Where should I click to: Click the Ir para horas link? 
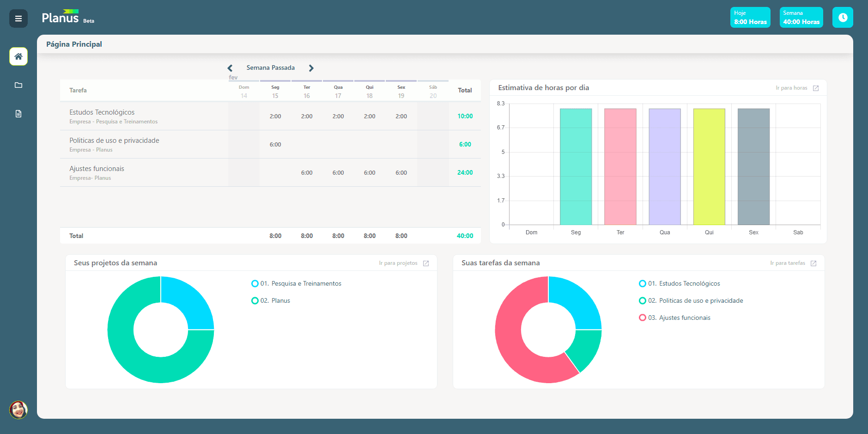click(x=791, y=88)
